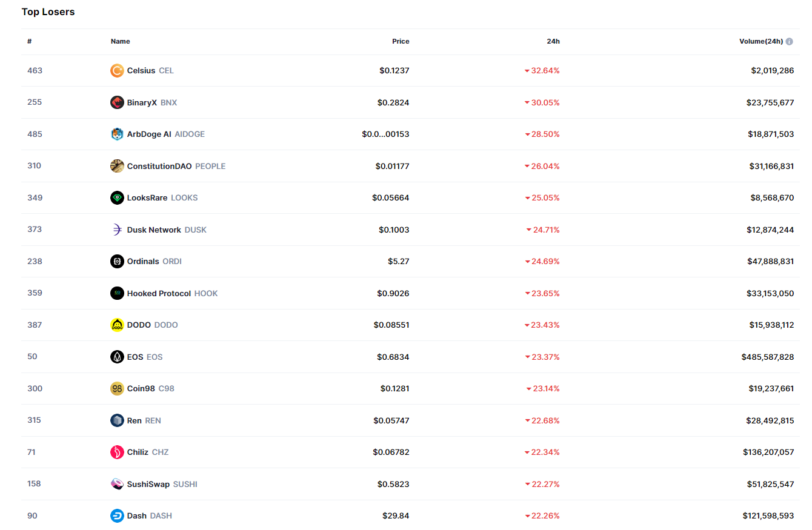Click the LooksRare eye logo icon
812x530 pixels.
[x=117, y=198]
